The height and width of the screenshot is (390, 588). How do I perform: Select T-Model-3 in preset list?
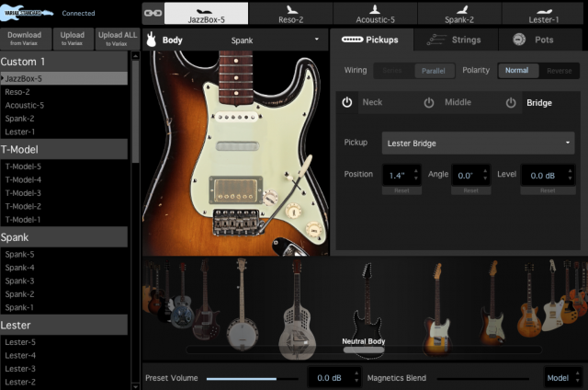coord(63,193)
